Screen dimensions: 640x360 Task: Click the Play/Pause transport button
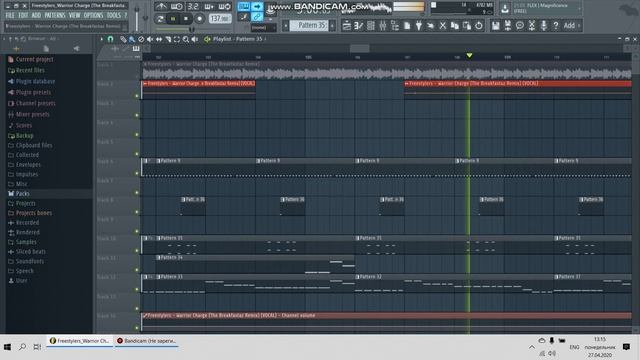coord(173,19)
